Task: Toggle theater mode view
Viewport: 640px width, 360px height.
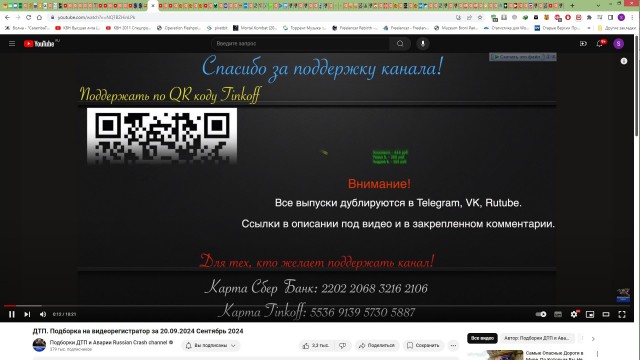Action: point(606,314)
